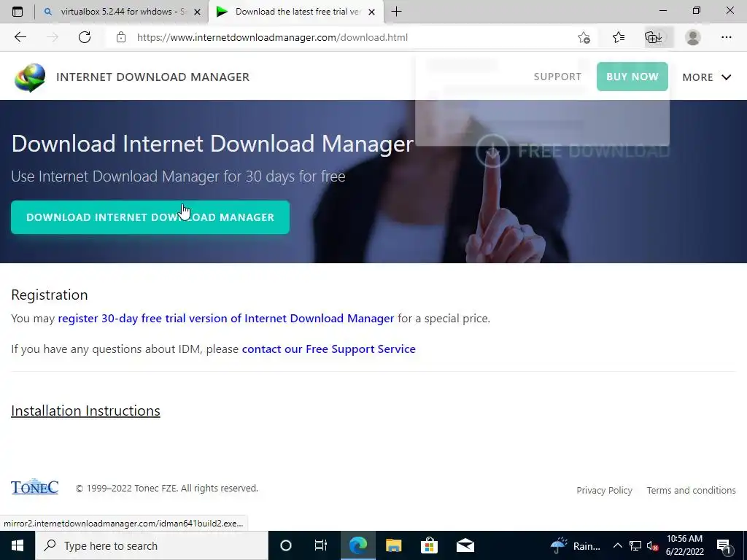
Task: Click the address bar URL
Action: tap(272, 37)
